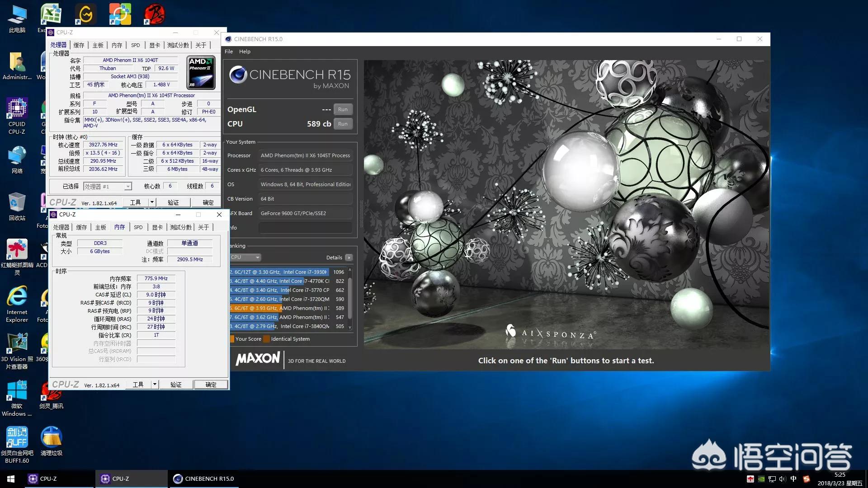Launch CPUID CPU-Z desktop shortcut
Viewport: 868px width, 488px height.
coord(17,116)
